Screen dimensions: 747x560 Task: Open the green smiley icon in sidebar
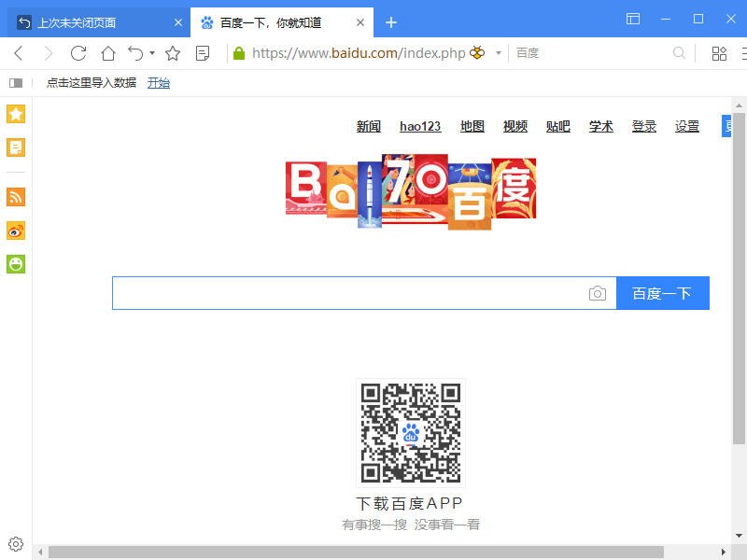tap(16, 264)
